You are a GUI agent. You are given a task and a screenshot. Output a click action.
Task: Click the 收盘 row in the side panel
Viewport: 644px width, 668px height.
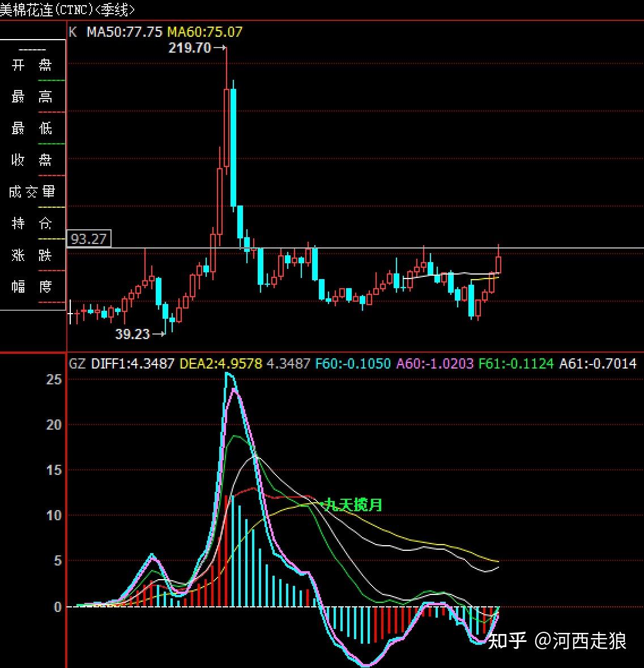pos(32,160)
